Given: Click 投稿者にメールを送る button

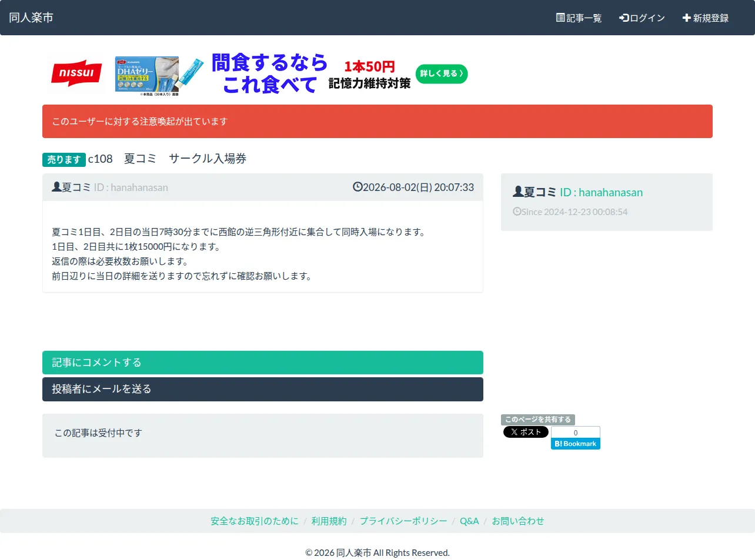Looking at the screenshot, I should coord(263,389).
